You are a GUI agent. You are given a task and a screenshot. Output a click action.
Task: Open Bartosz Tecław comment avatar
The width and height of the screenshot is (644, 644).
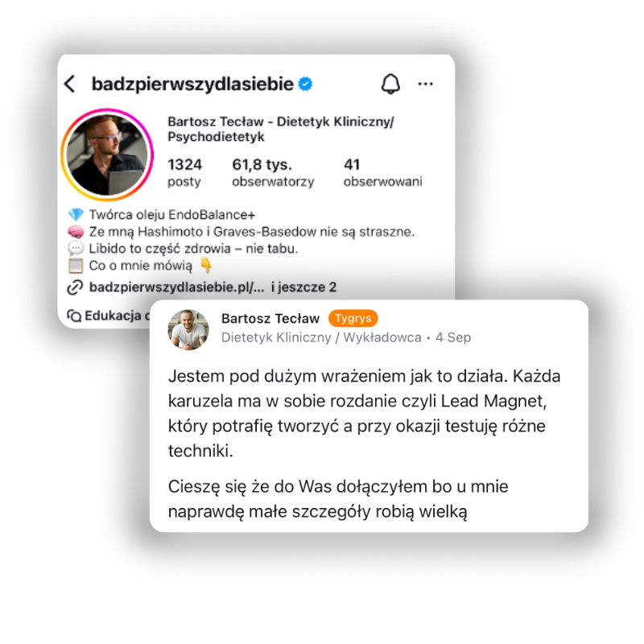click(x=188, y=329)
